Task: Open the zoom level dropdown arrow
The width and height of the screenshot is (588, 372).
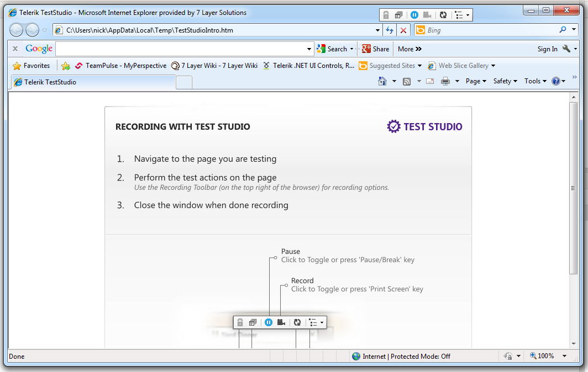Action: coord(564,356)
